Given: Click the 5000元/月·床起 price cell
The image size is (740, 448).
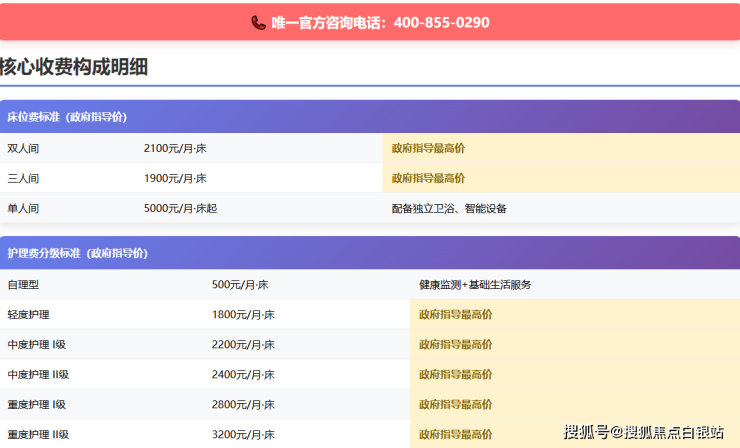Looking at the screenshot, I should click(180, 208).
